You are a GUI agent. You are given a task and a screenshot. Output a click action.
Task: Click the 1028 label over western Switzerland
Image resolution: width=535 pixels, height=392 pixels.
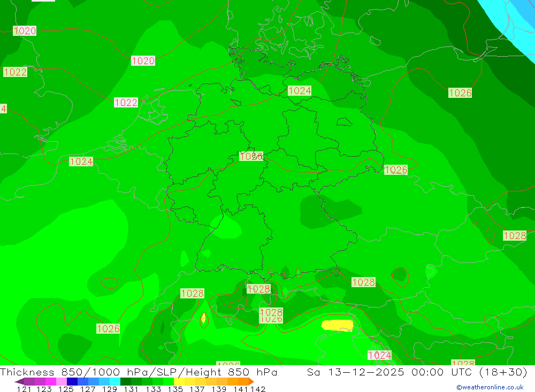[193, 294]
